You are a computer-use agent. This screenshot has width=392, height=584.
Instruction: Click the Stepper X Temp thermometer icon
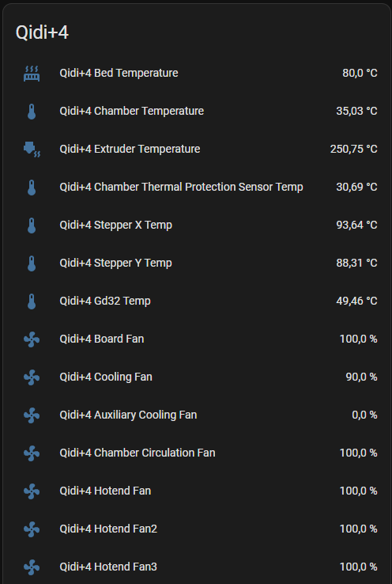tap(32, 226)
